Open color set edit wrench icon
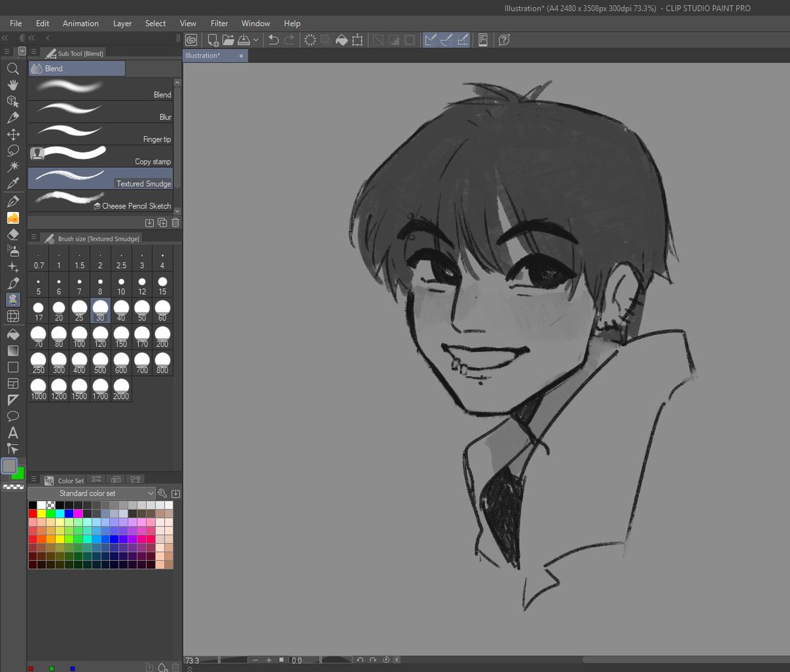This screenshot has width=790, height=672. [163, 493]
